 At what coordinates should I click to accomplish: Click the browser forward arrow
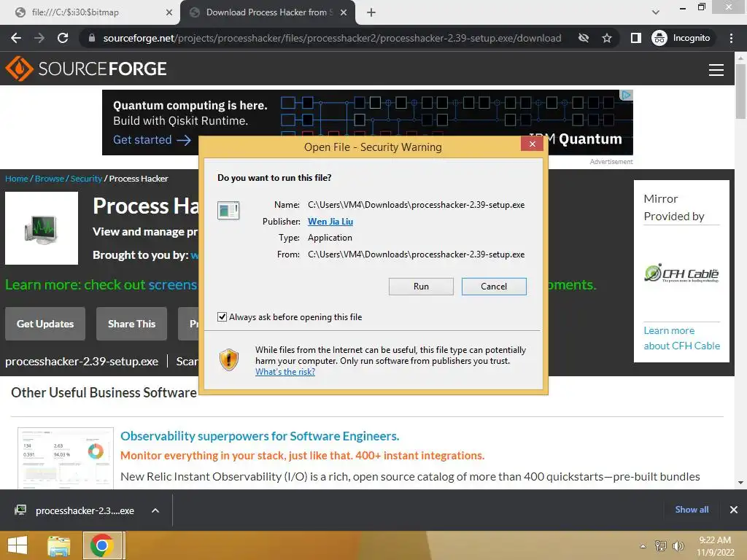[x=39, y=38]
